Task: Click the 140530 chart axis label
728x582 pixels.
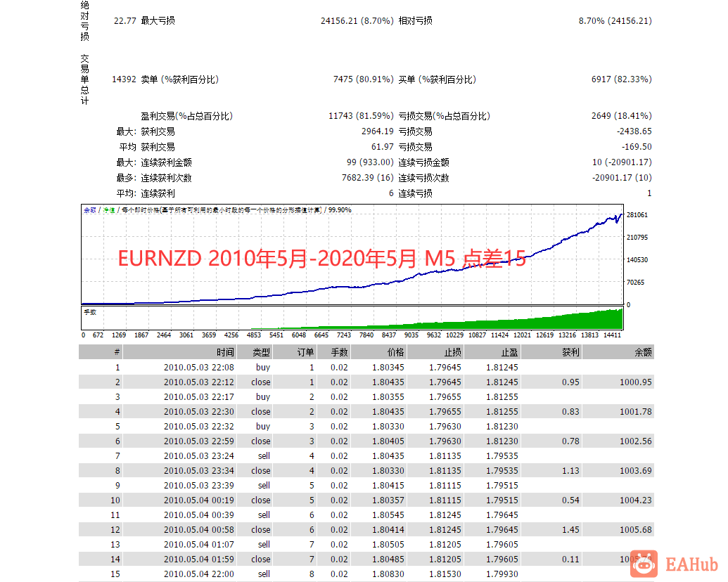Action: coord(637,260)
